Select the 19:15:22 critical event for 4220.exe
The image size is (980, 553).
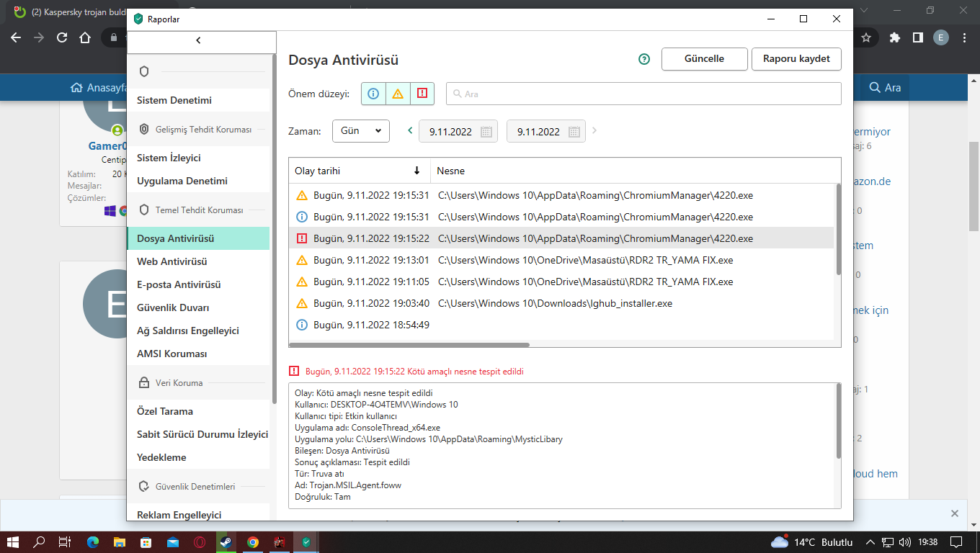[x=561, y=238]
